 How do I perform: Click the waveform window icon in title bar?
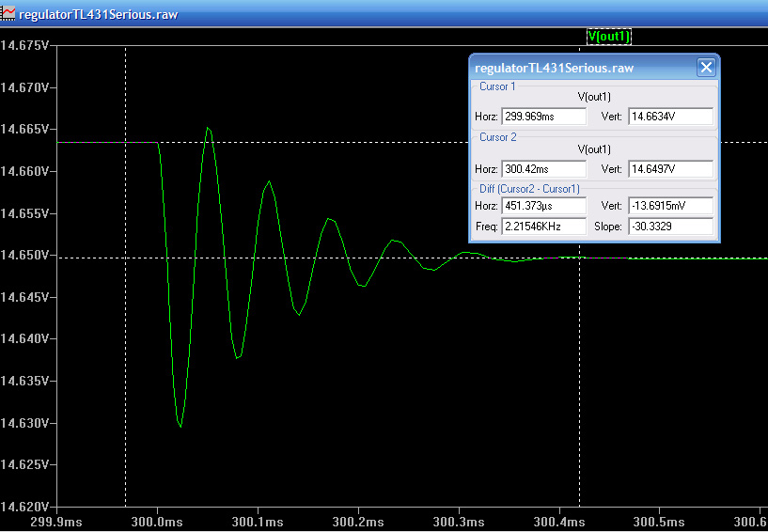(8, 13)
